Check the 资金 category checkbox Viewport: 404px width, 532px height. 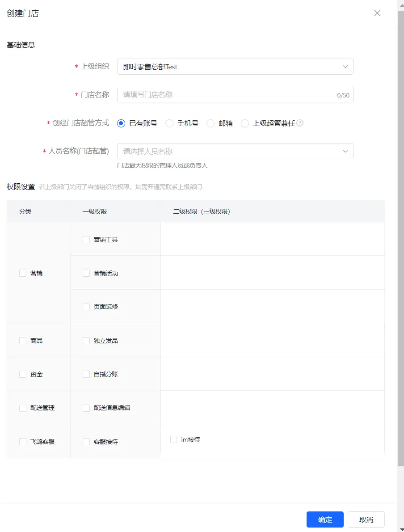tap(23, 374)
